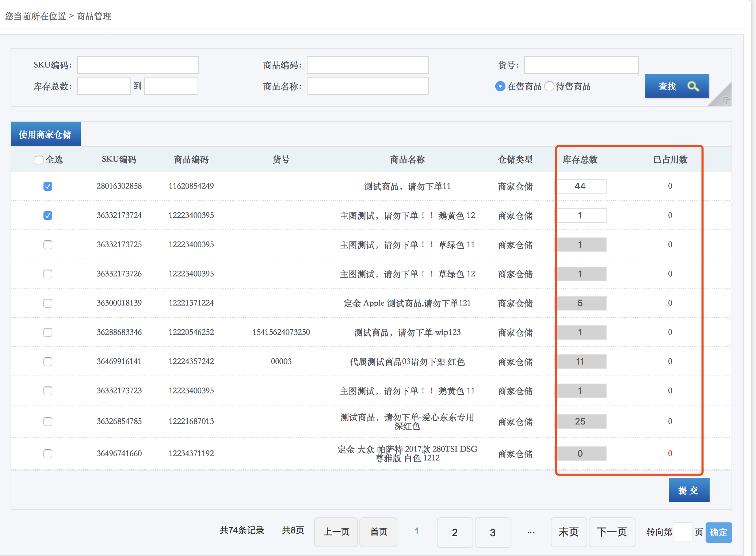Screen dimensions: 756x556
Task: Confirm page jump with 确定 button
Action: coord(718,532)
